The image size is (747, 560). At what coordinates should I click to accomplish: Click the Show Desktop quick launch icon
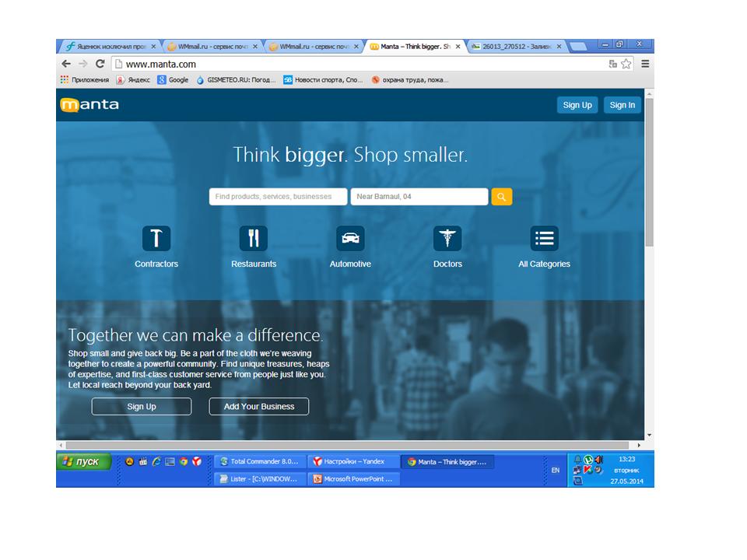point(170,461)
